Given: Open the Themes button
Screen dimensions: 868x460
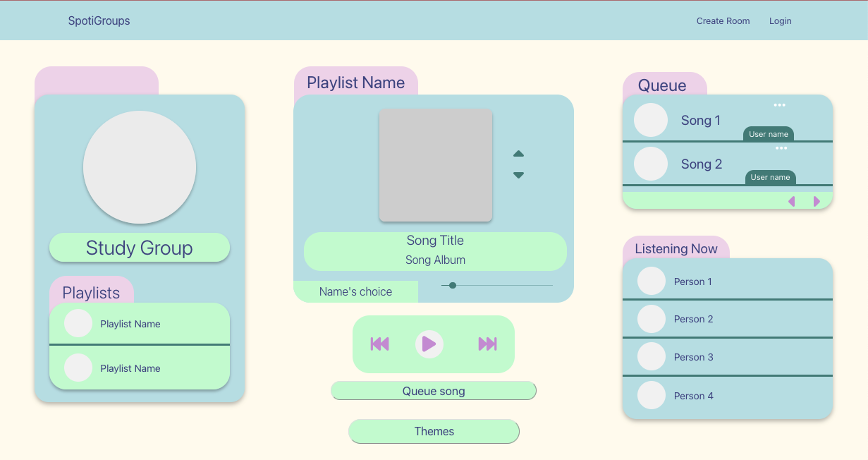Looking at the screenshot, I should coord(434,431).
